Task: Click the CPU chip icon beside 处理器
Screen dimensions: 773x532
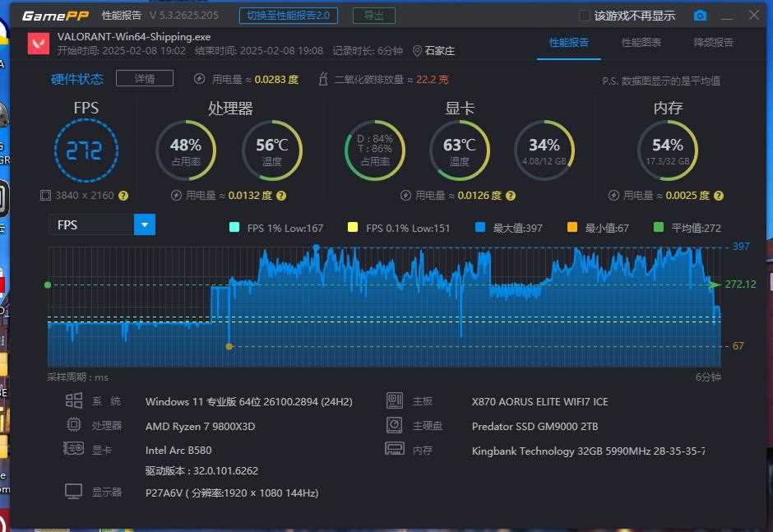Action: 74,424
